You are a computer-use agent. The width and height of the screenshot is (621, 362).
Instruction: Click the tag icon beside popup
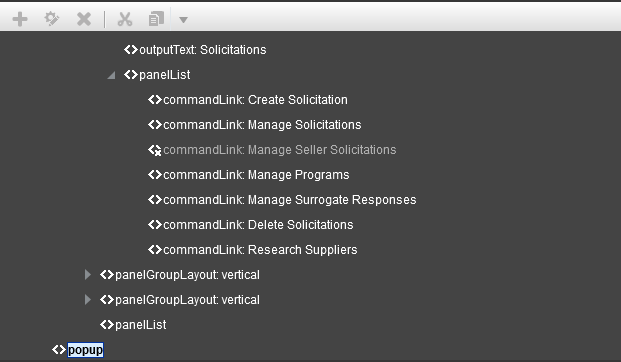(59, 350)
